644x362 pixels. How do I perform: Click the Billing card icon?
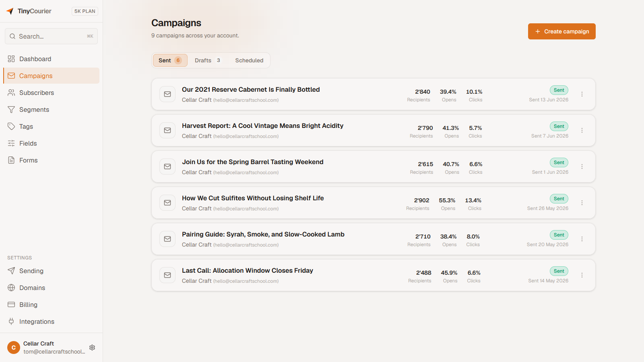[11, 304]
